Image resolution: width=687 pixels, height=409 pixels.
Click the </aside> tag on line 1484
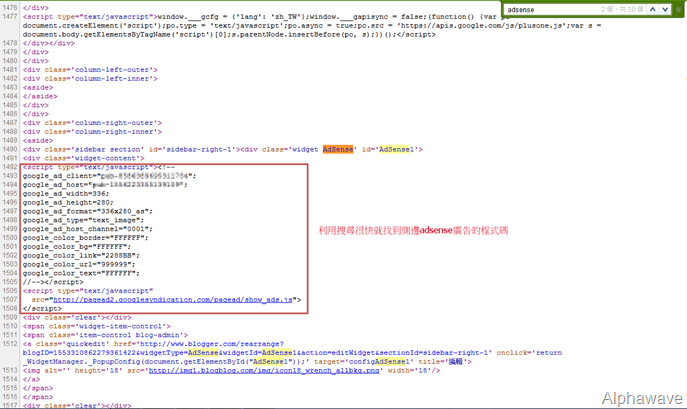point(40,96)
